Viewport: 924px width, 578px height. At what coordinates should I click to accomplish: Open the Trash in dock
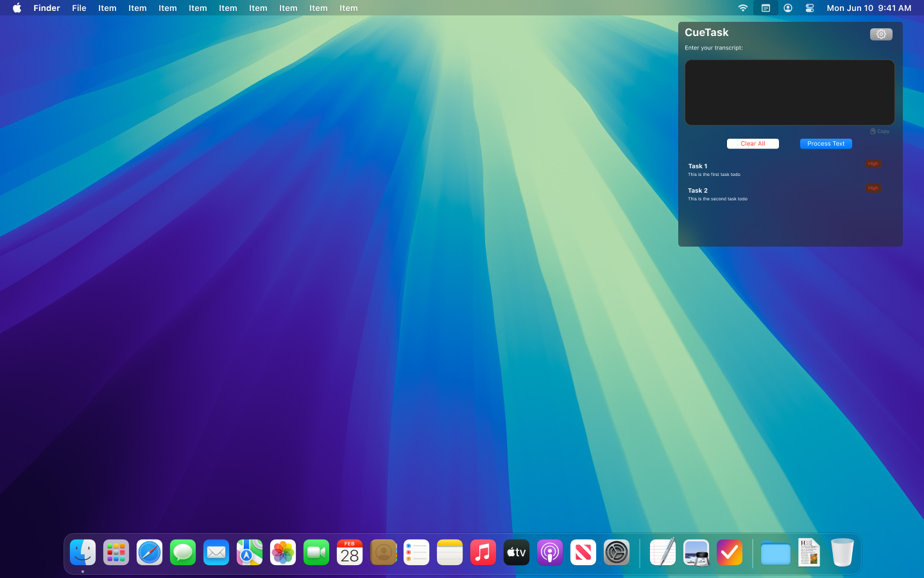tap(842, 552)
